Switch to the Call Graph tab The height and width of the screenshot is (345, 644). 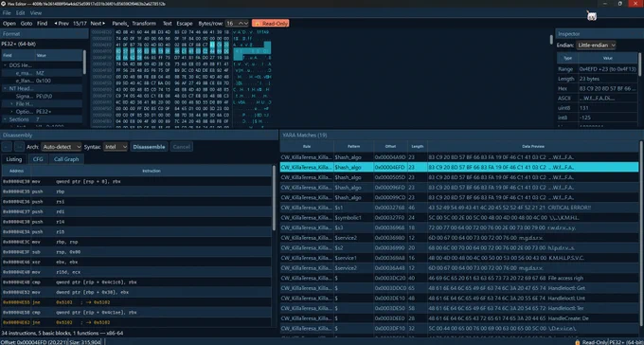(x=66, y=159)
